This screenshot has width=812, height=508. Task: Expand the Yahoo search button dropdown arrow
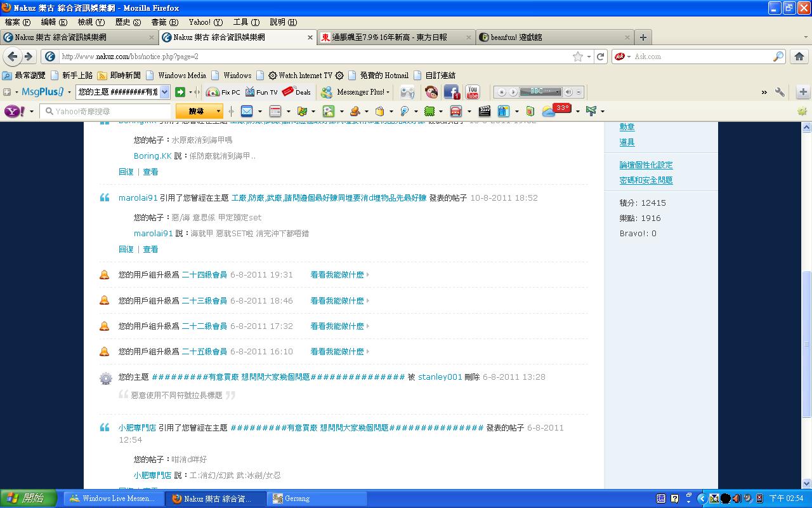click(219, 111)
